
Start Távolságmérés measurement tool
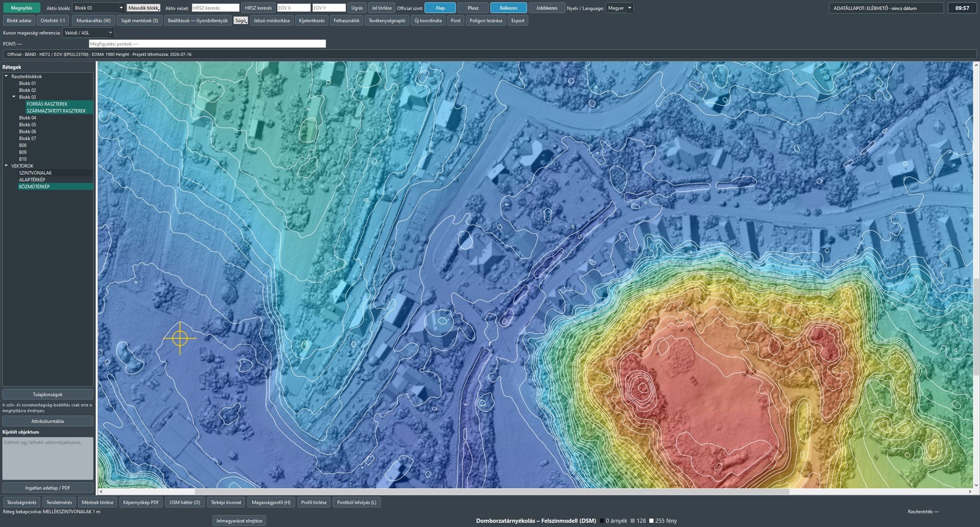pyautogui.click(x=21, y=503)
